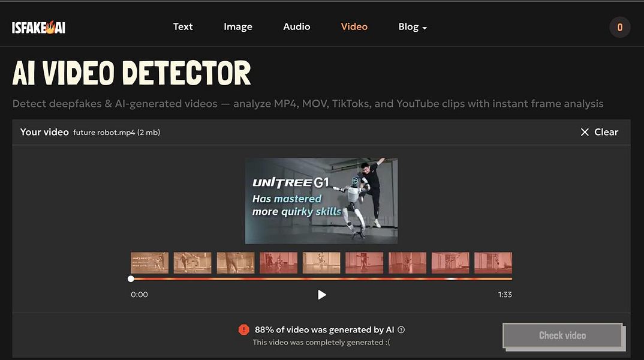Open the Text detection page
Image resolution: width=644 pixels, height=360 pixels.
click(183, 26)
